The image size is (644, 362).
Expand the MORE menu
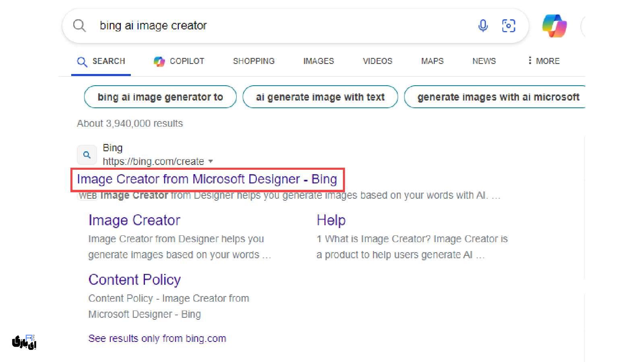544,61
